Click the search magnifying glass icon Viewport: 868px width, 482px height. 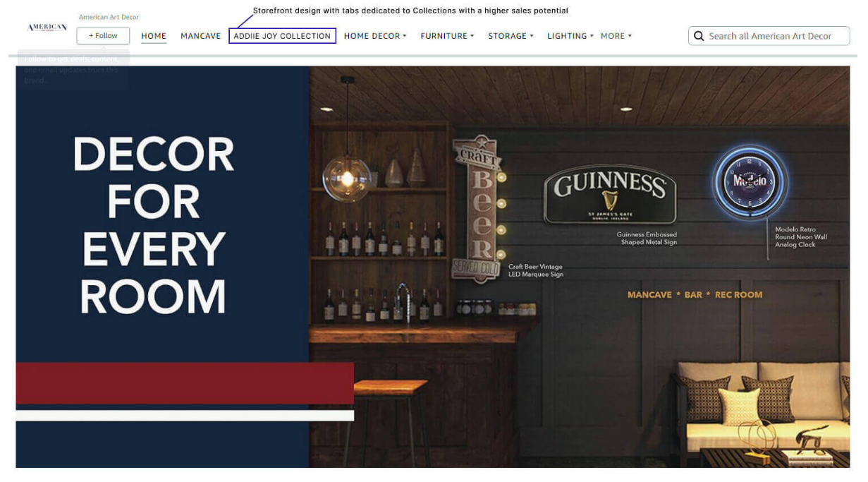[x=699, y=35]
